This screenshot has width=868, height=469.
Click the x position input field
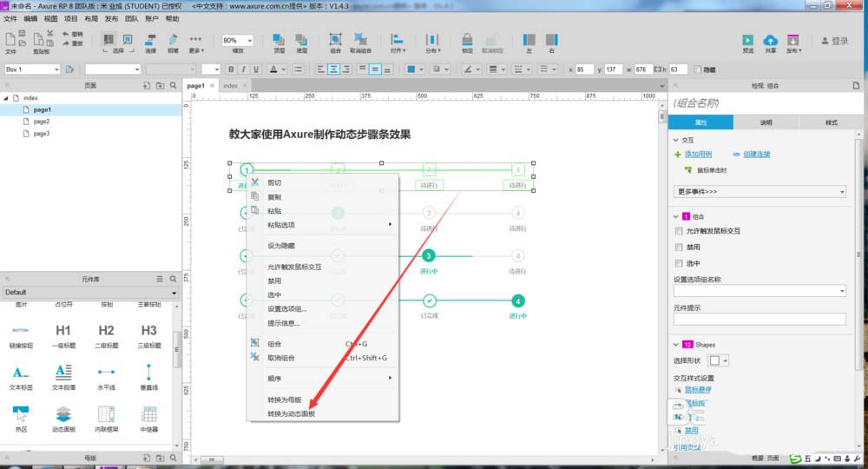[583, 69]
